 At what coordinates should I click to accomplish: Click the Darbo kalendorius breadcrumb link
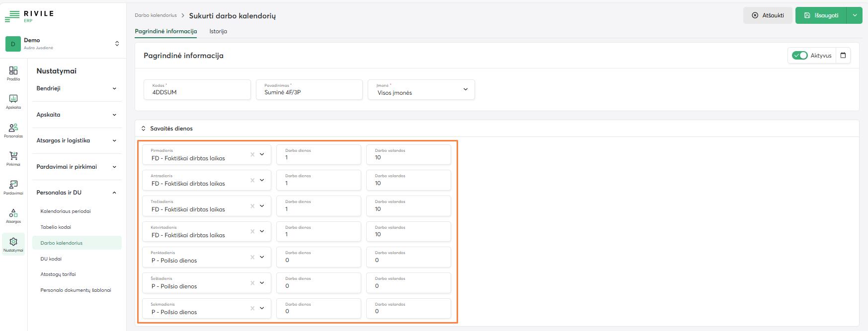[x=156, y=15]
